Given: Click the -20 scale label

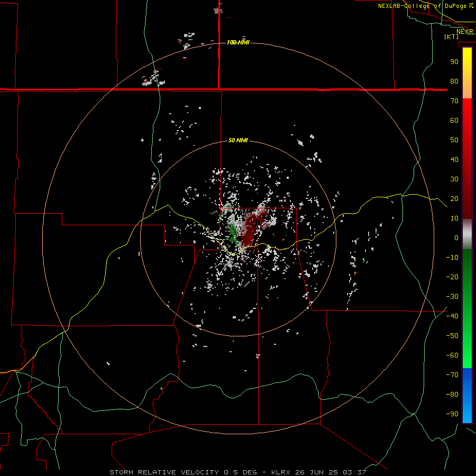Looking at the screenshot, I should (x=452, y=277).
